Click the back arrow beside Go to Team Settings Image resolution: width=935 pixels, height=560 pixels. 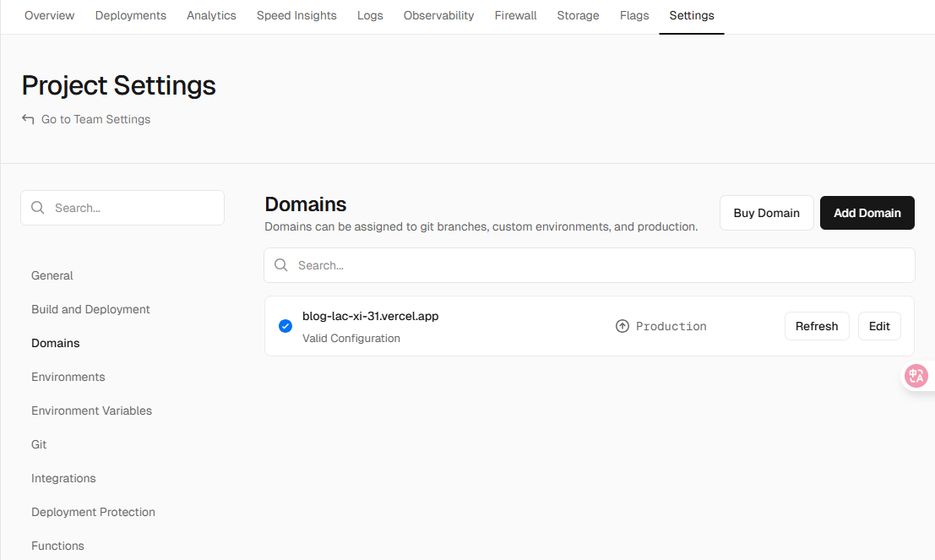(28, 119)
